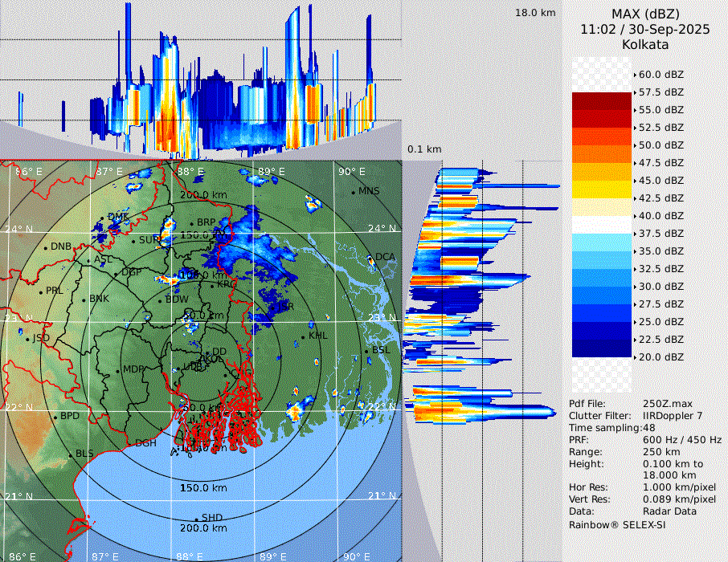Click the SHD station dot offshore

point(197,519)
